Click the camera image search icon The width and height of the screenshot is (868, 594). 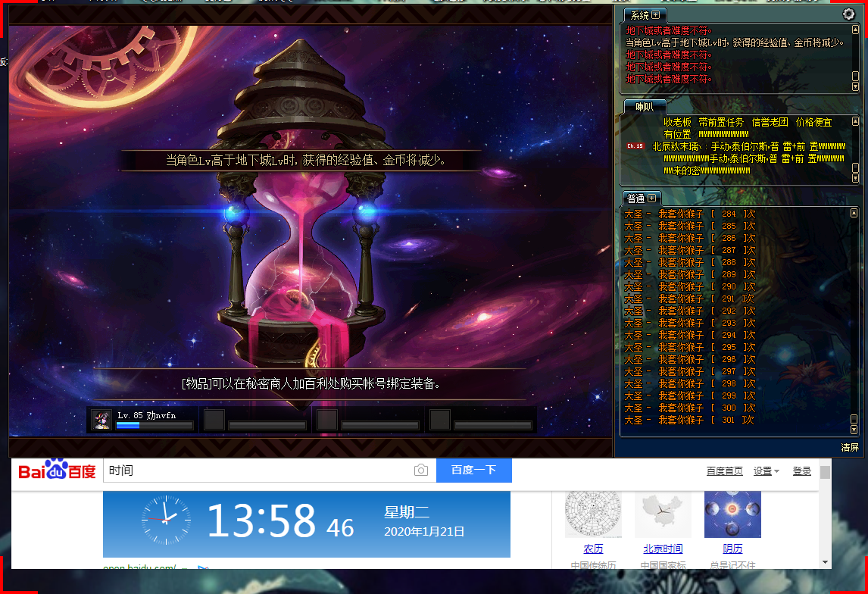pos(421,471)
